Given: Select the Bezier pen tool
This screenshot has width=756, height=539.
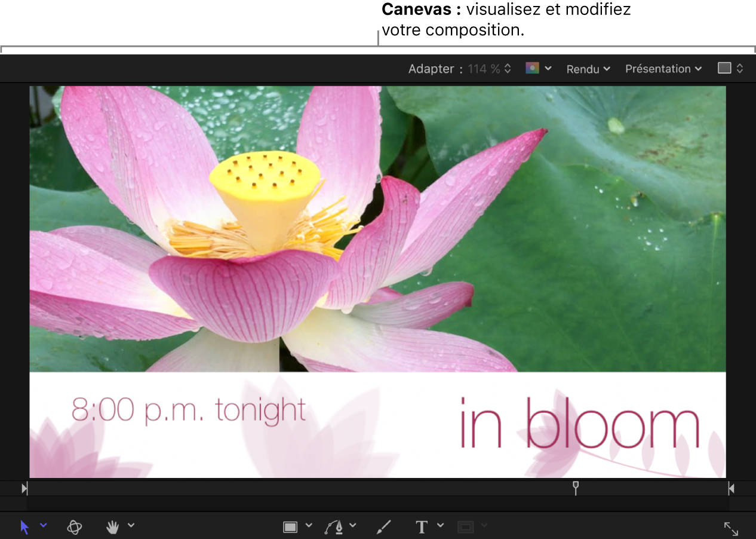Looking at the screenshot, I should (334, 526).
